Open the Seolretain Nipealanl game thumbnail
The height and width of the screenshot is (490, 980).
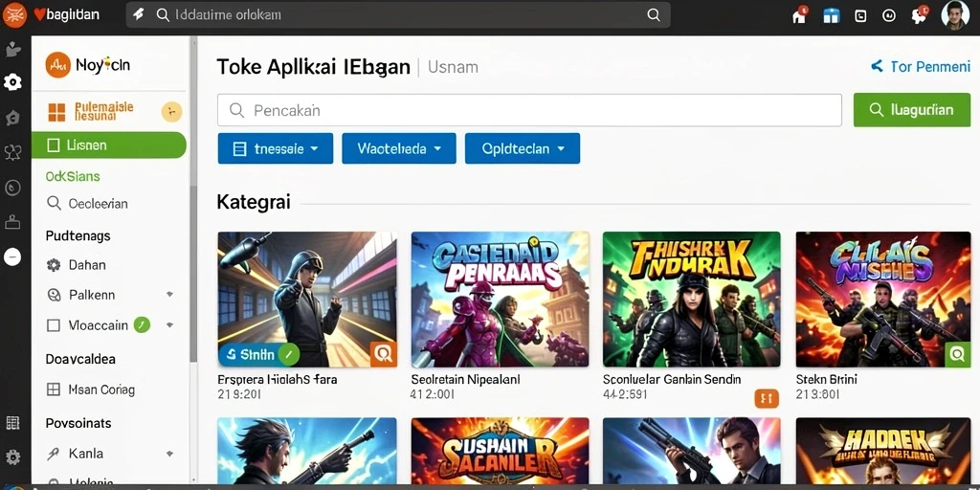click(x=500, y=299)
